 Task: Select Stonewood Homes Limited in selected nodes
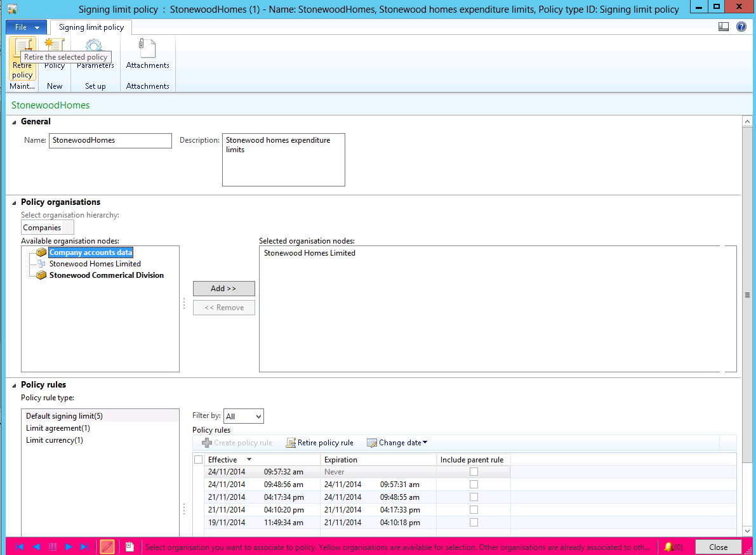coord(310,253)
